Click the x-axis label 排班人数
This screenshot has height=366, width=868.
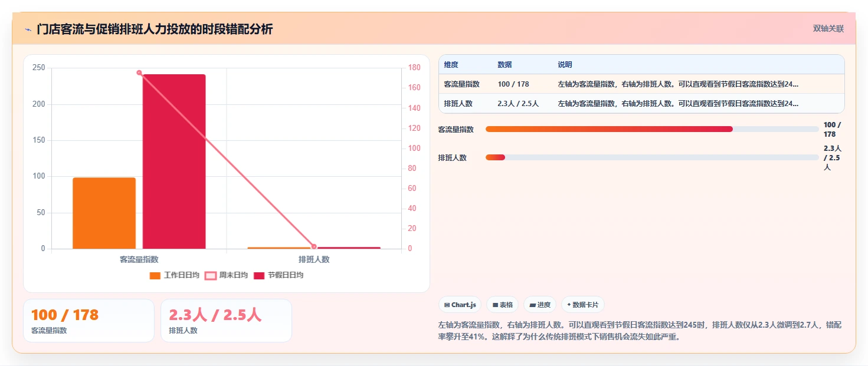[x=314, y=259]
